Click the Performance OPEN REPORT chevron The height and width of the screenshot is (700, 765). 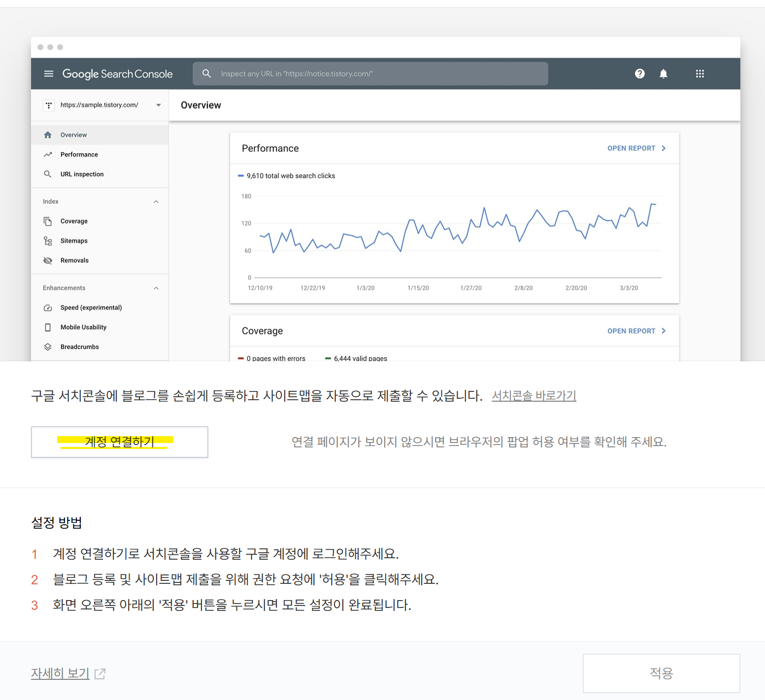tap(664, 148)
